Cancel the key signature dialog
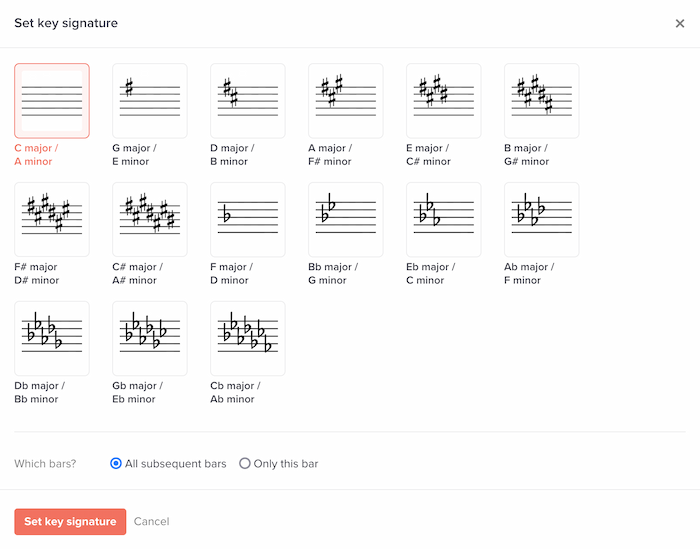The image size is (700, 549). point(151,522)
